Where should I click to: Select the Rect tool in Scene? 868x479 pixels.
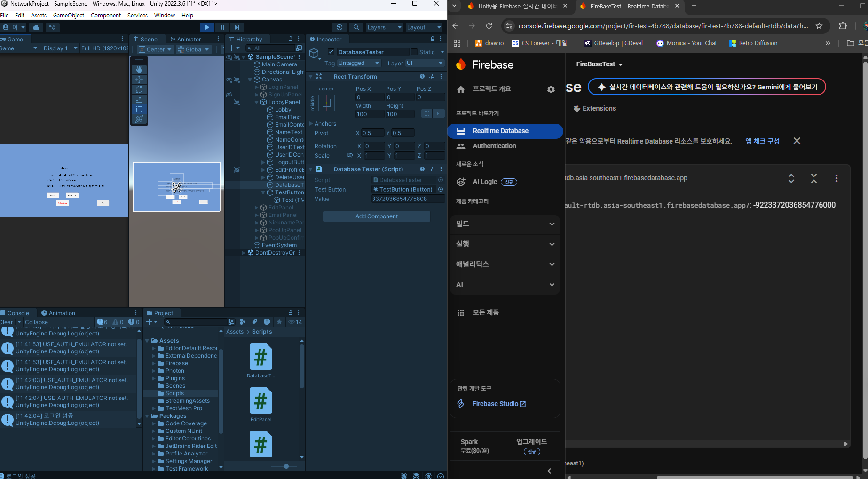point(139,109)
